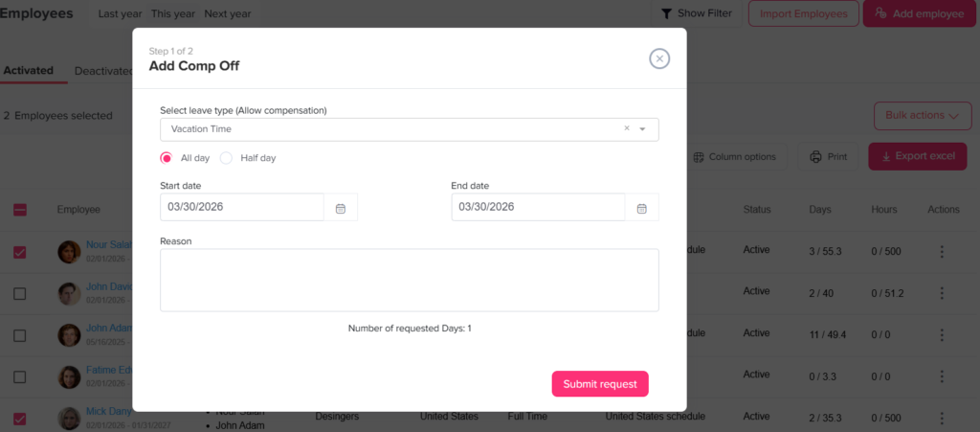Check the John David row checkbox
980x432 pixels.
click(20, 293)
